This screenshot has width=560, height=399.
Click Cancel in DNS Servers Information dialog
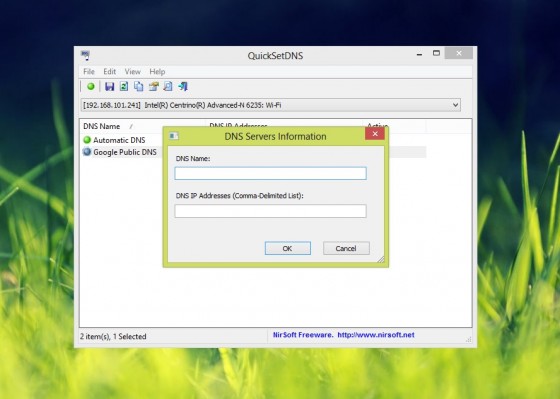pyautogui.click(x=346, y=248)
